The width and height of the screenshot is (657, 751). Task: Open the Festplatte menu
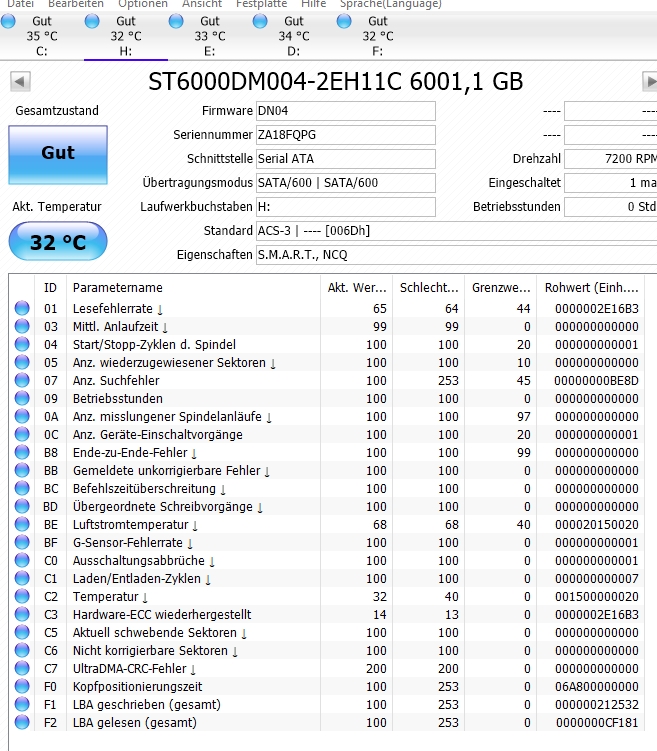click(x=261, y=4)
